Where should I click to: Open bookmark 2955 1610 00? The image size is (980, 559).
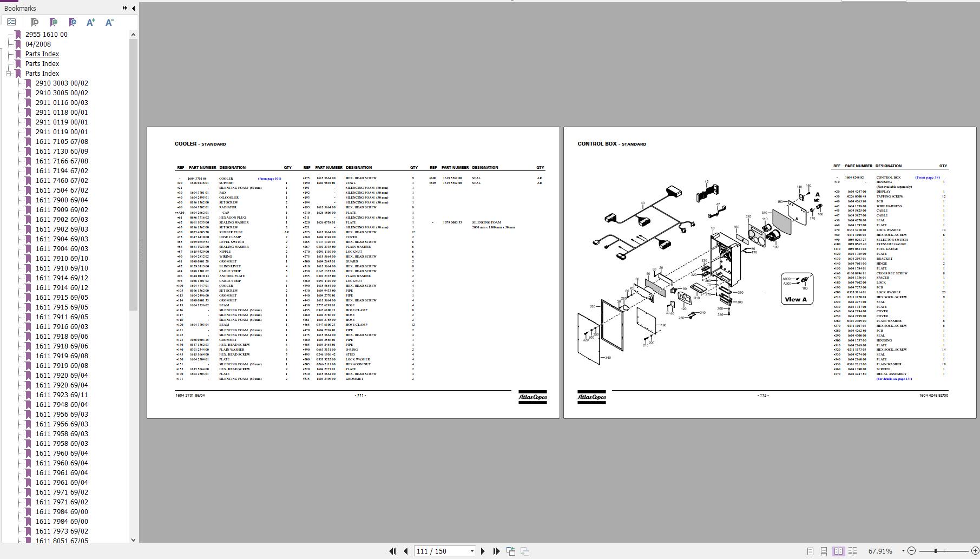click(x=47, y=35)
